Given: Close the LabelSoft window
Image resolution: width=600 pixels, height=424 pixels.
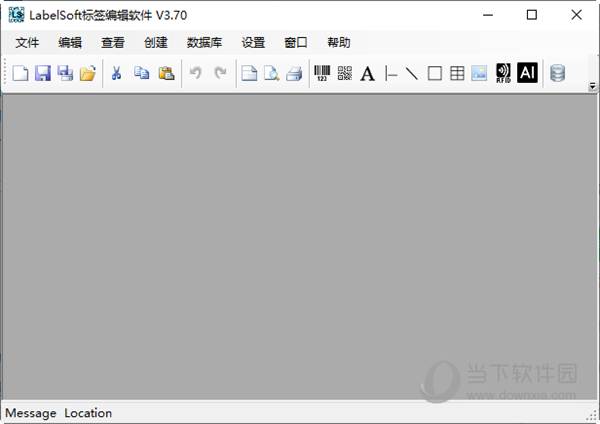Looking at the screenshot, I should pos(576,15).
